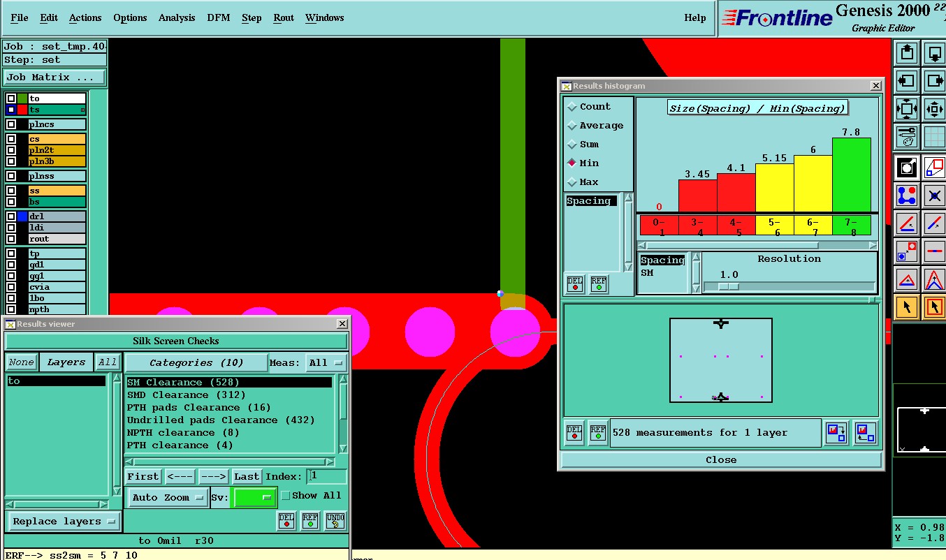The width and height of the screenshot is (946, 560).
Task: Open the Actions menu
Action: (x=85, y=18)
